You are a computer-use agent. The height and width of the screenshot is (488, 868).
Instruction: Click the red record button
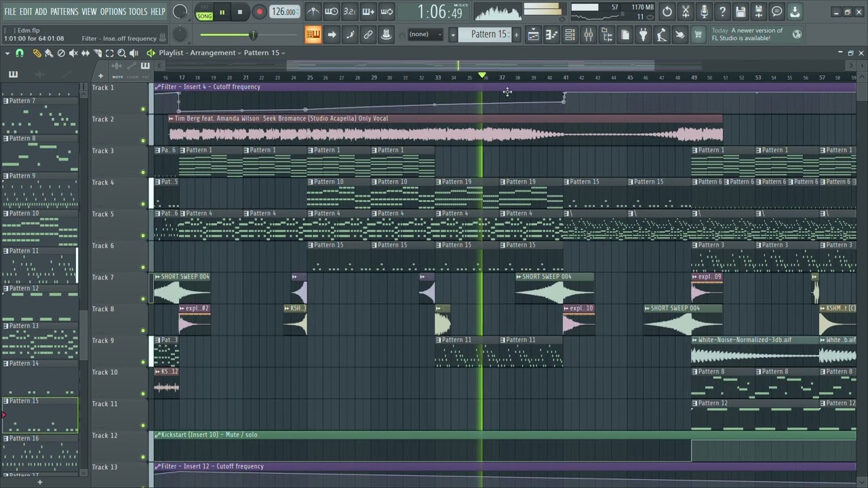click(x=259, y=12)
